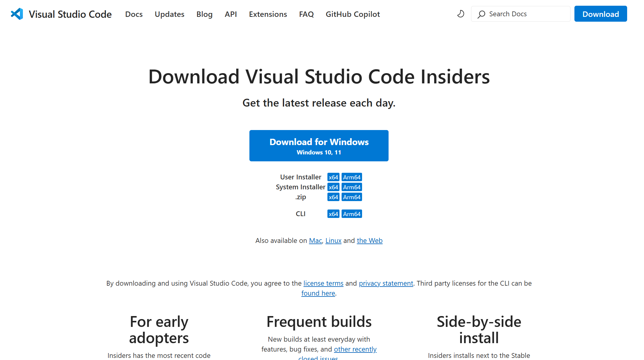Image resolution: width=644 pixels, height=360 pixels.
Task: Follow the Linux download link
Action: pos(333,241)
